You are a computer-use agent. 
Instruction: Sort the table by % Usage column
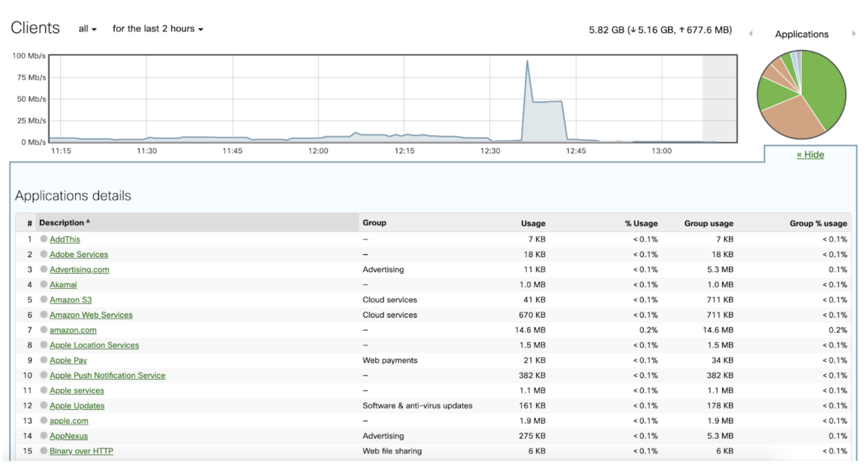coord(641,223)
